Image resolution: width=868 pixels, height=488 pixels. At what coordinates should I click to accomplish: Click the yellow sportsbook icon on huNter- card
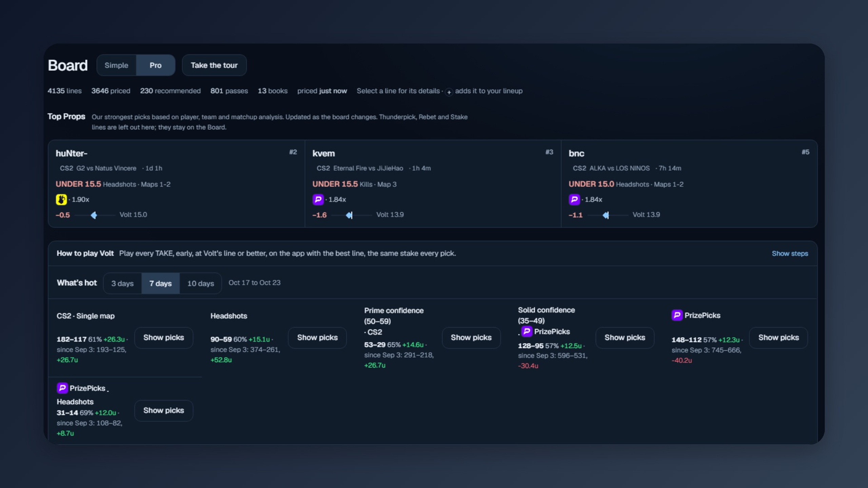pos(61,199)
